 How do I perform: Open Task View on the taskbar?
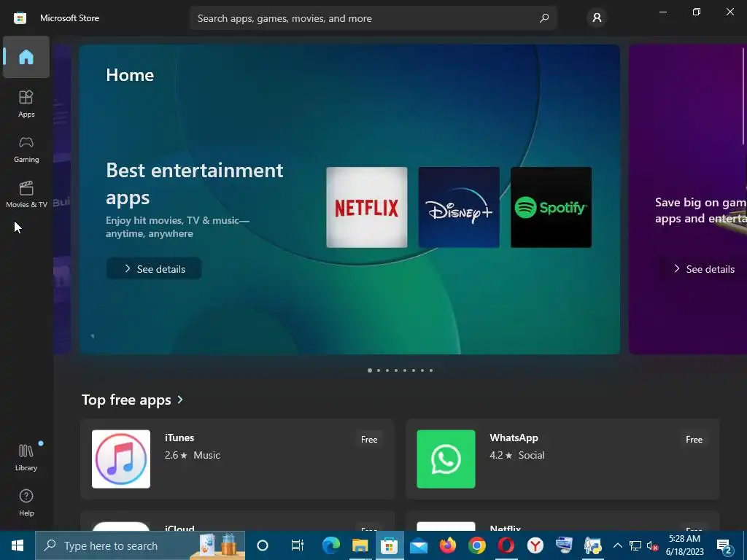click(x=298, y=545)
